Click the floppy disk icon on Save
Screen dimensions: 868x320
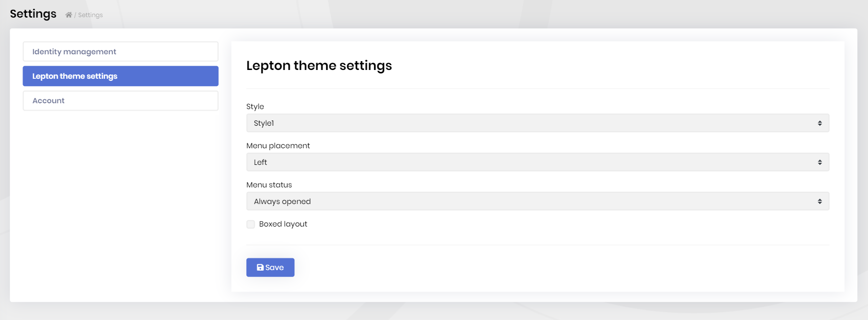(260, 267)
